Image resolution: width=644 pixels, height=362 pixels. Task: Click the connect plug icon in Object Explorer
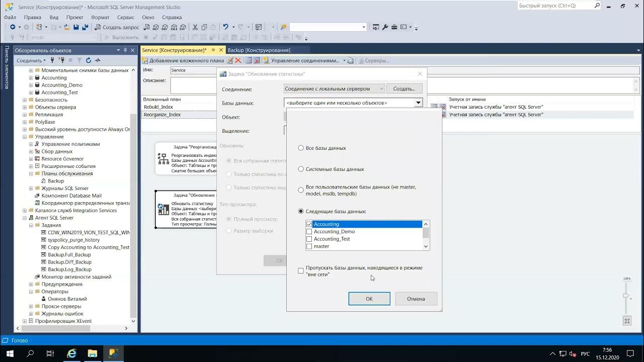[x=52, y=60]
